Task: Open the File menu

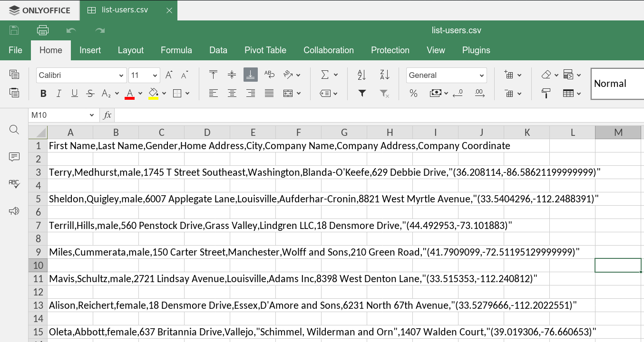Action: click(x=16, y=50)
